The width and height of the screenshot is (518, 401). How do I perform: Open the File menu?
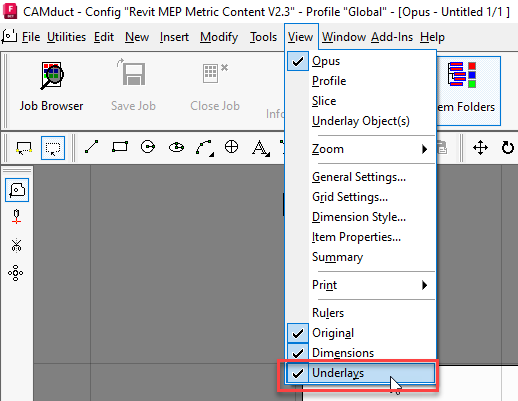click(x=31, y=37)
